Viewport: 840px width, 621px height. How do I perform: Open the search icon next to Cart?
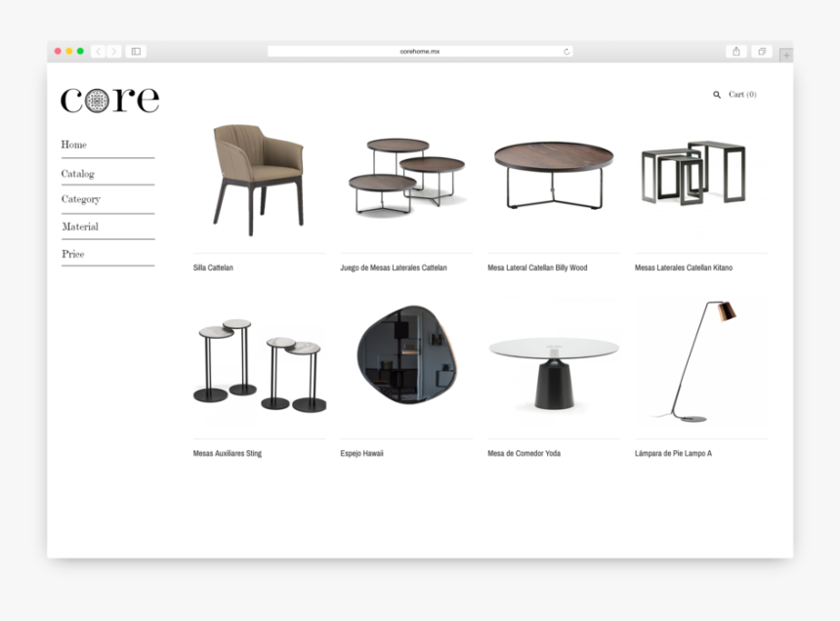(x=716, y=94)
